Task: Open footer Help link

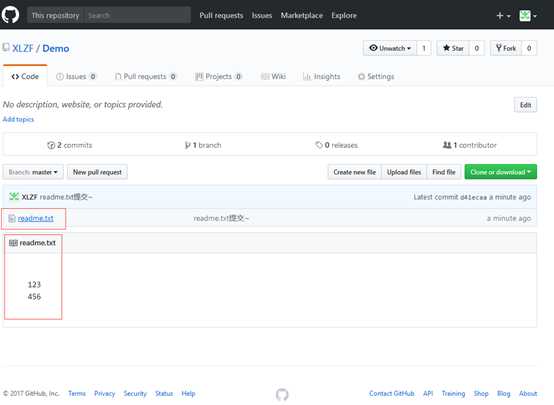Action: (188, 393)
